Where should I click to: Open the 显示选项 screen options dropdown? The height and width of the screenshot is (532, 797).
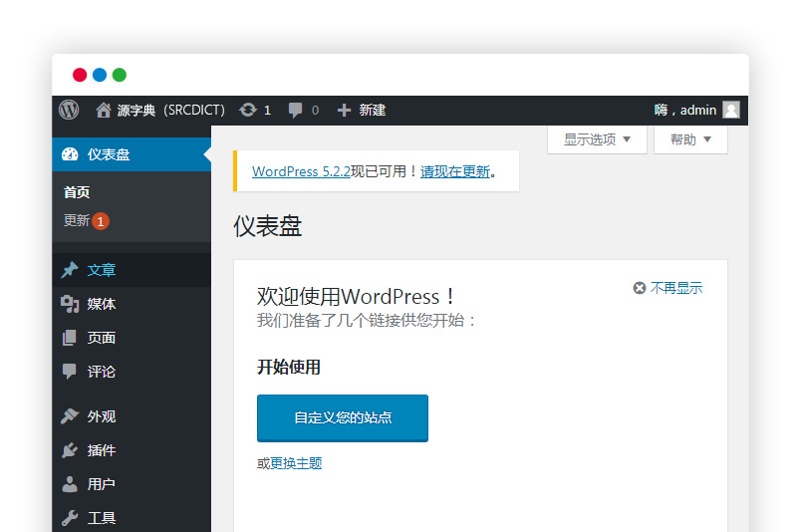point(597,139)
